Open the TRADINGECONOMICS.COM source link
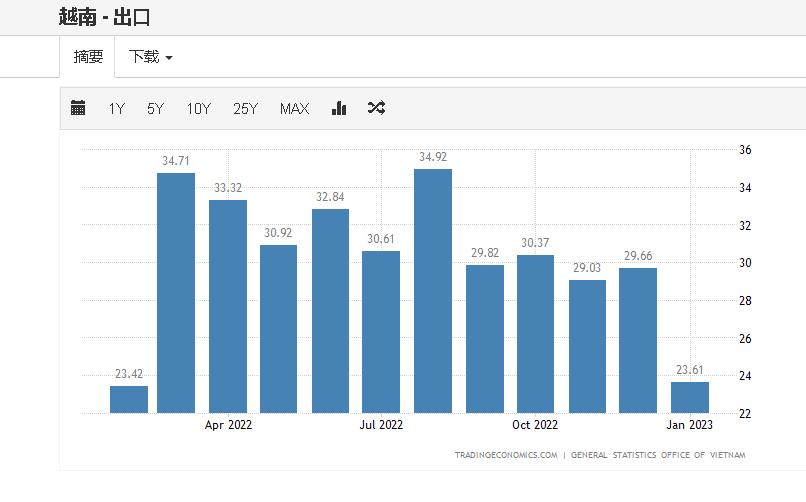 click(506, 455)
